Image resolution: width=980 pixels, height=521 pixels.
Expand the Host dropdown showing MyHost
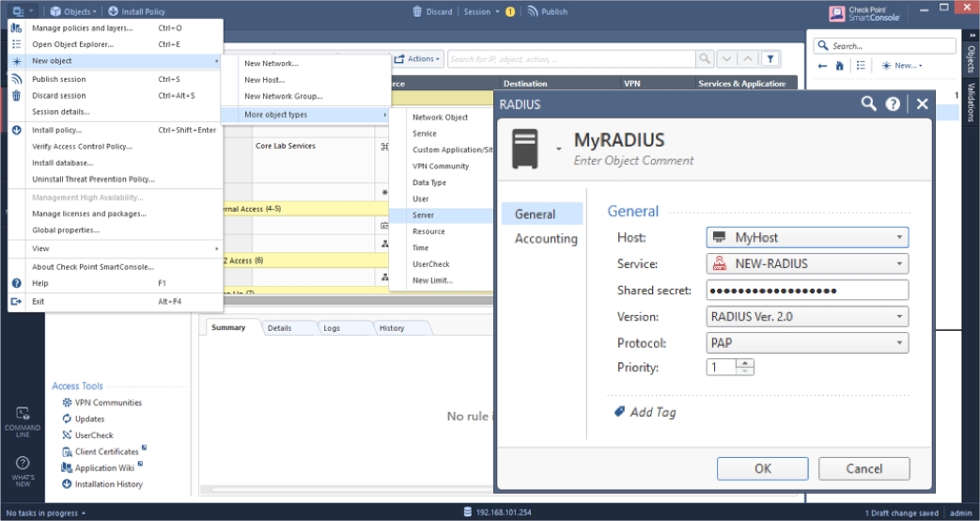coord(899,239)
